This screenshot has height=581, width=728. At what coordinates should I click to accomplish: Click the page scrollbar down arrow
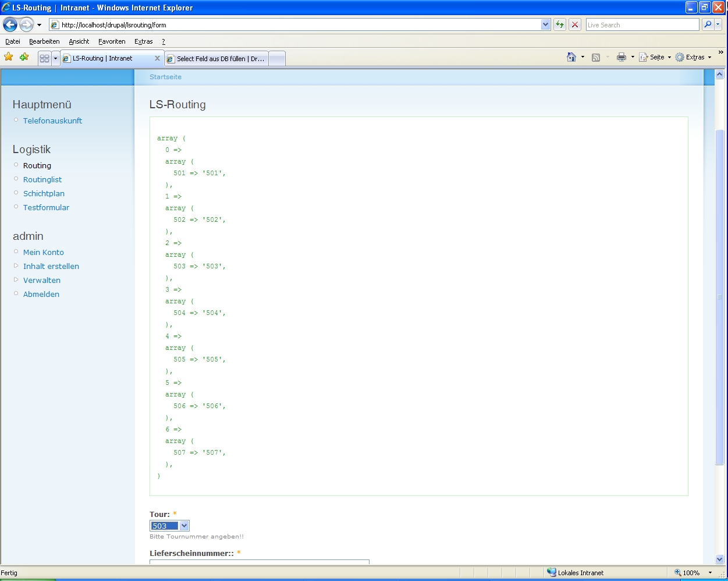point(720,559)
